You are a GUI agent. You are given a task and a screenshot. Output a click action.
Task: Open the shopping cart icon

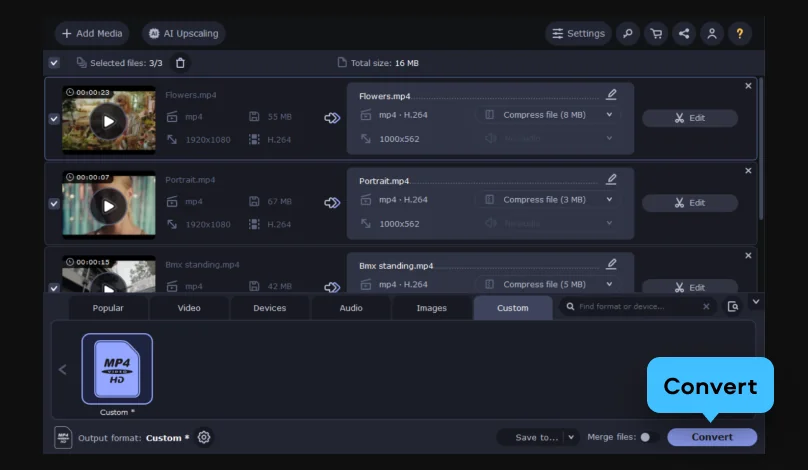coord(655,33)
